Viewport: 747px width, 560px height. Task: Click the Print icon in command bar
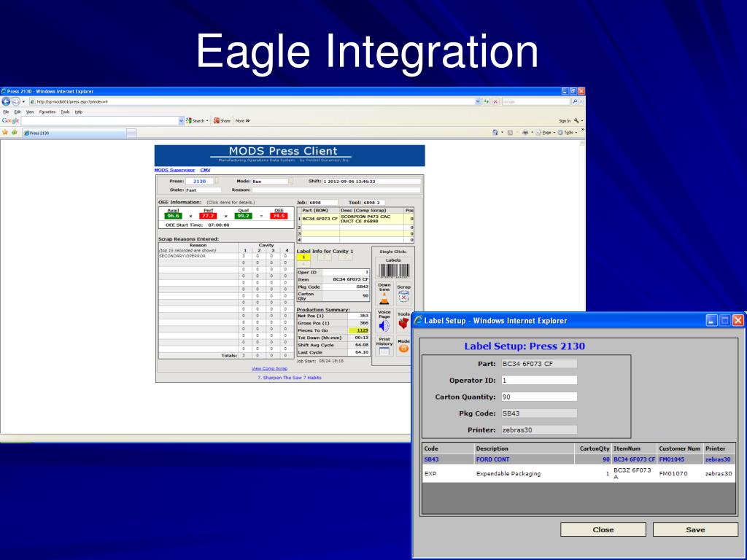point(525,133)
